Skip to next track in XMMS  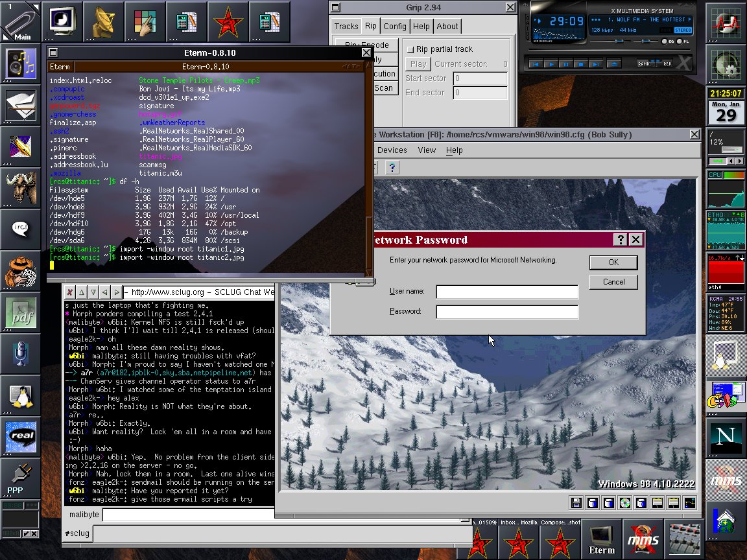pyautogui.click(x=595, y=64)
